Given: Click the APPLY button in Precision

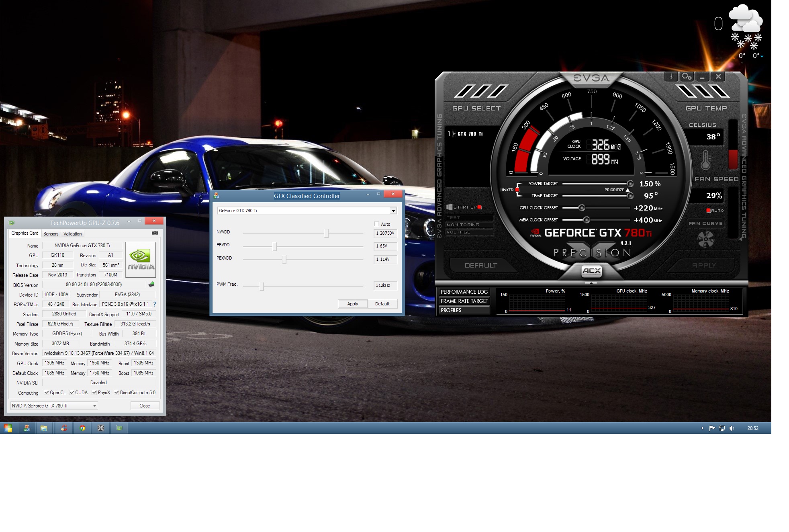Looking at the screenshot, I should [704, 266].
